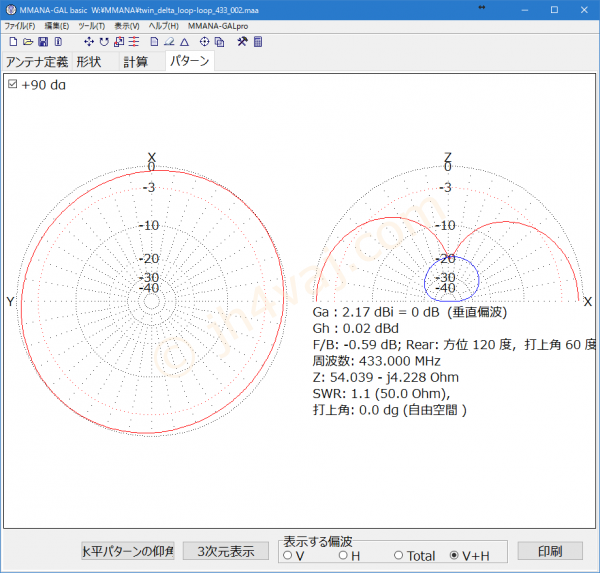Open the ヘルプ(H) menu
This screenshot has width=600, height=573.
pyautogui.click(x=164, y=26)
